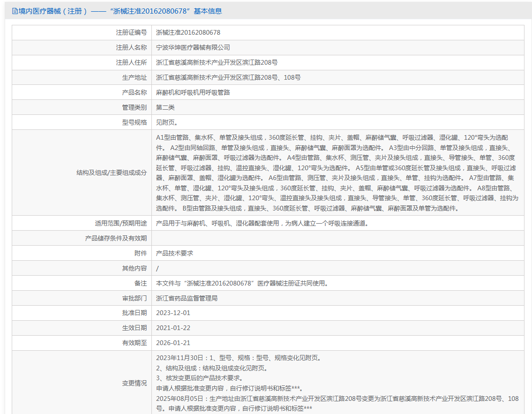Select the company name 宁波华坤医疗器械有限公司
This screenshot has width=532, height=414.
click(193, 47)
